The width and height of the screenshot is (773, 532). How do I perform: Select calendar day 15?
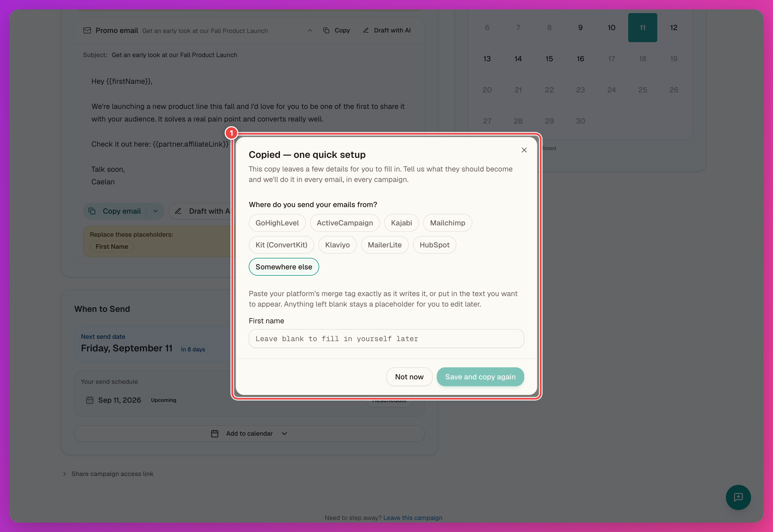549,59
